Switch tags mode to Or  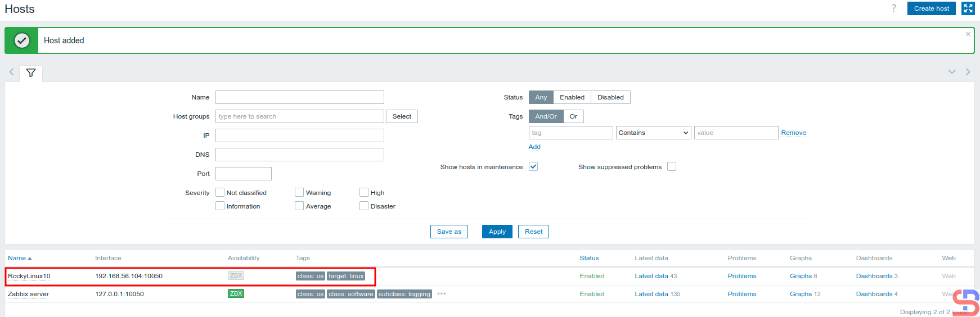pos(573,116)
